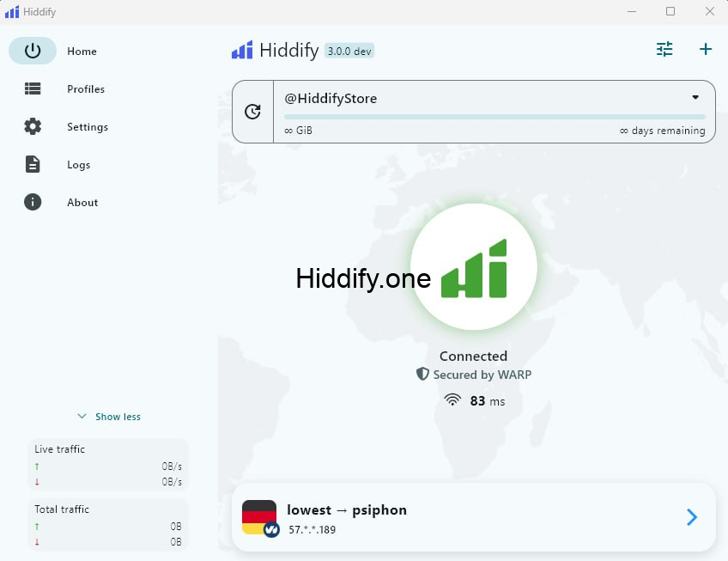Open Settings via the gear icon
This screenshot has width=728, height=561.
[32, 126]
